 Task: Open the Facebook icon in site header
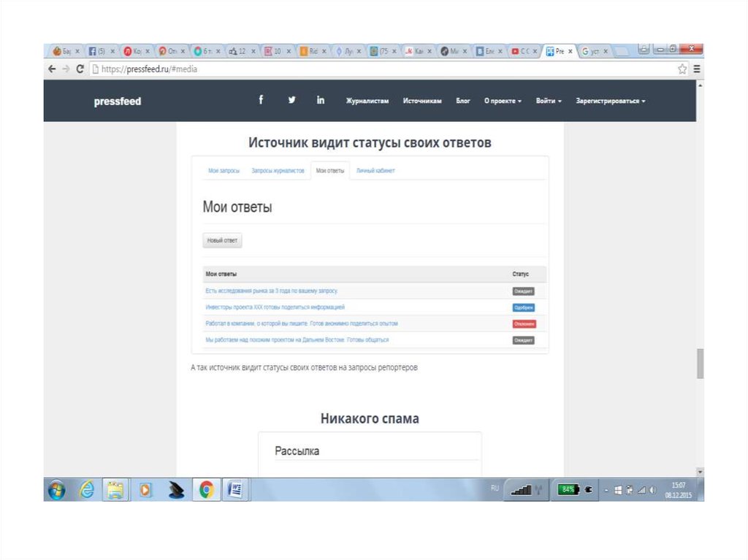click(261, 101)
